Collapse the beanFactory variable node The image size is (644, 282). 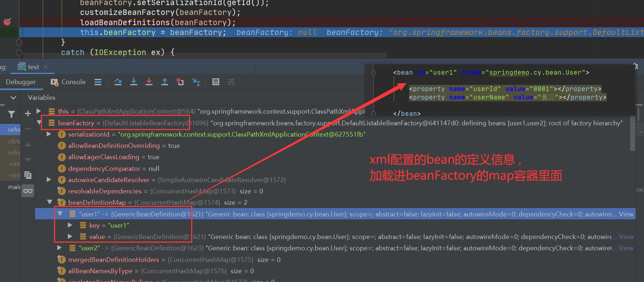coord(39,123)
